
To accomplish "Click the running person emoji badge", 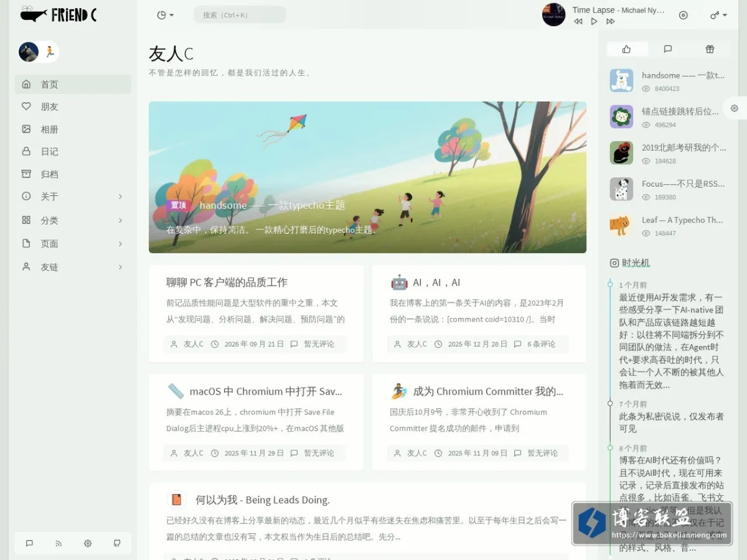I will 50,52.
